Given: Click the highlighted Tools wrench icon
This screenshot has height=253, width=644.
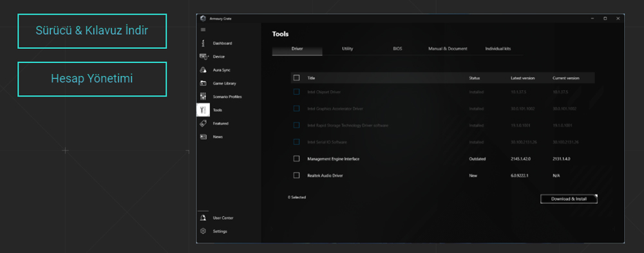Looking at the screenshot, I should click(204, 110).
